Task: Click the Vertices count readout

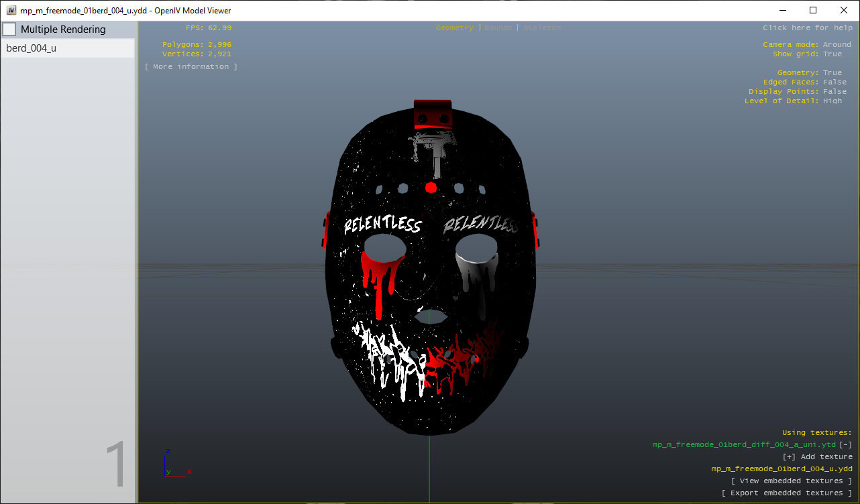Action: [x=197, y=54]
